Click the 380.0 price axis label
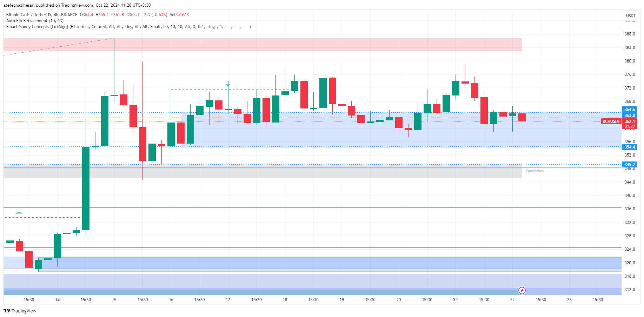Viewport: 644px width, 317px height. [630, 61]
